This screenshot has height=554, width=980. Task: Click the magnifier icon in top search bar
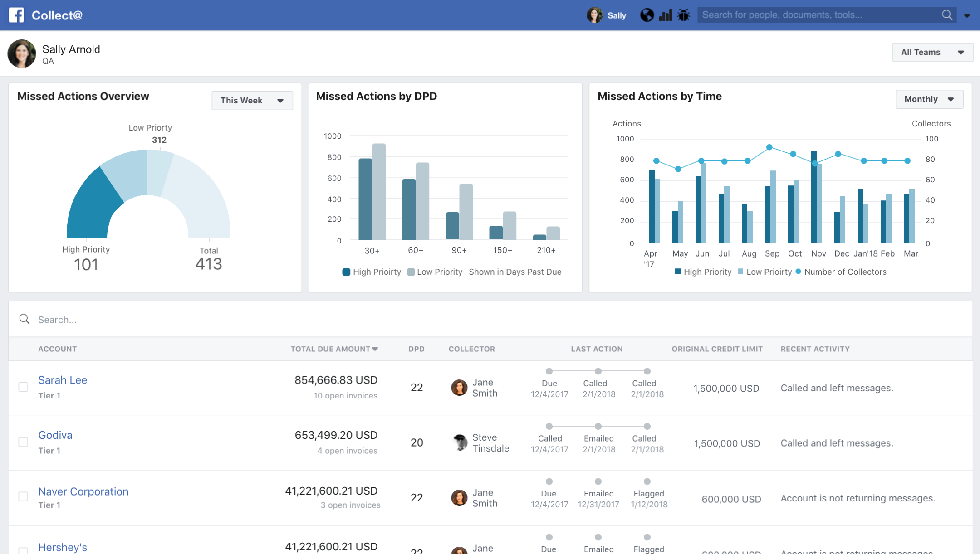[x=947, y=15]
